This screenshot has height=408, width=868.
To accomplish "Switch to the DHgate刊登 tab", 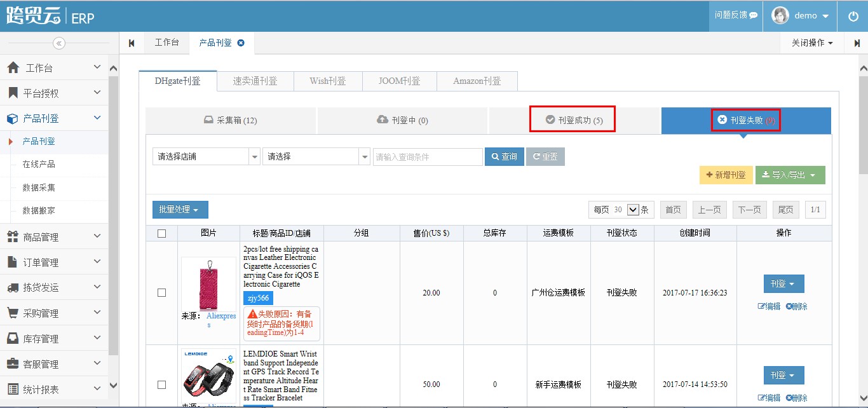I will tap(178, 81).
